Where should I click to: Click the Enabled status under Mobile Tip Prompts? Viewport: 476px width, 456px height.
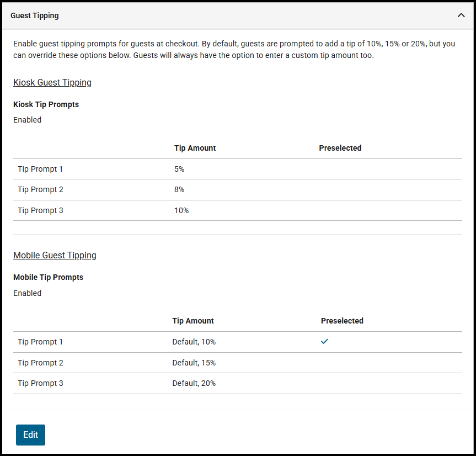coord(28,293)
